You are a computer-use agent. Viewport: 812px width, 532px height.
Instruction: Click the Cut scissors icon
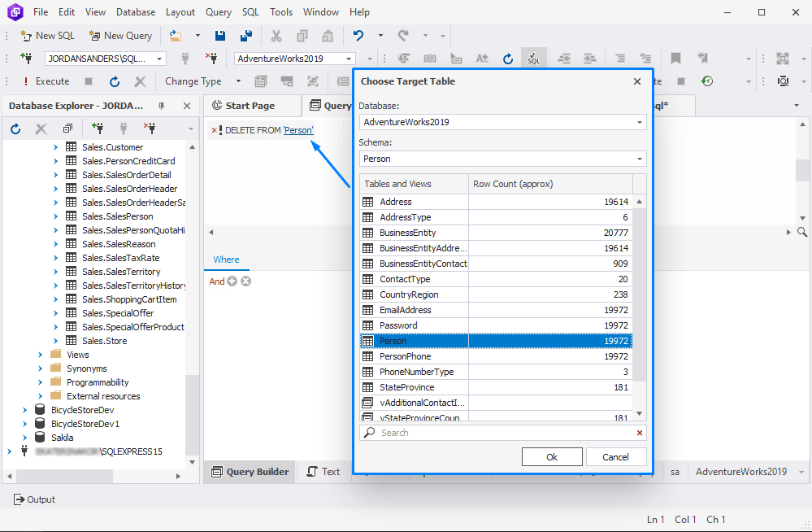[x=276, y=36]
